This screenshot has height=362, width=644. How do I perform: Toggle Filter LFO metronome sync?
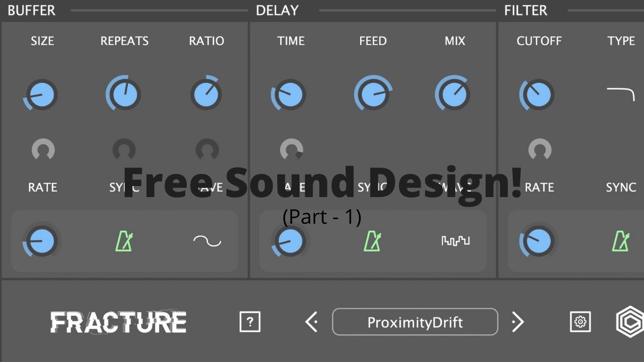620,241
